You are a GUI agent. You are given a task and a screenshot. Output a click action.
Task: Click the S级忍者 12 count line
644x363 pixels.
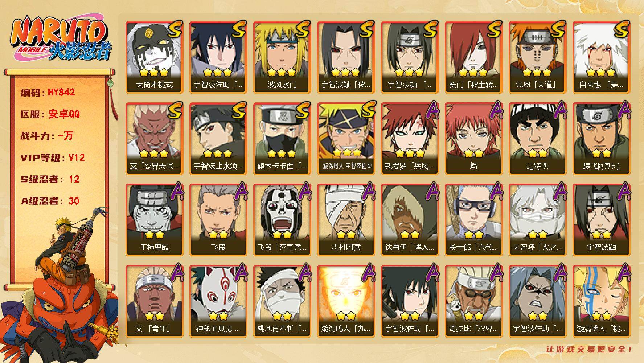50,179
